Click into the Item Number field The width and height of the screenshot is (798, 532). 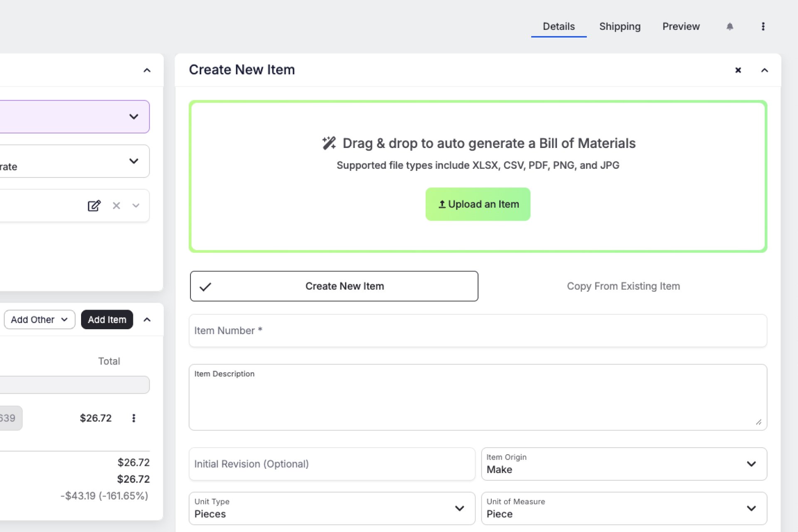pyautogui.click(x=478, y=331)
